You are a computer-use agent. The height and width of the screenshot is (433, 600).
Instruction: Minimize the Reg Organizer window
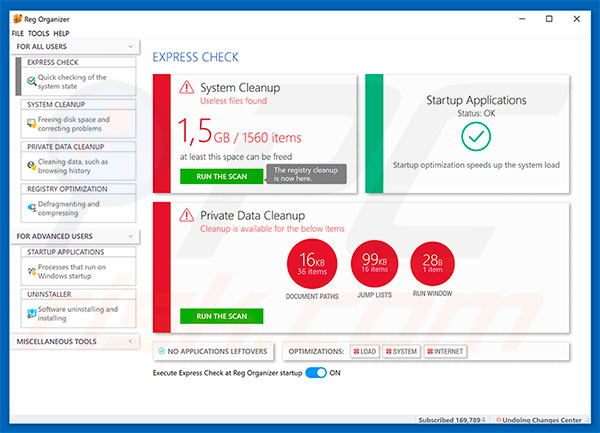pos(522,19)
